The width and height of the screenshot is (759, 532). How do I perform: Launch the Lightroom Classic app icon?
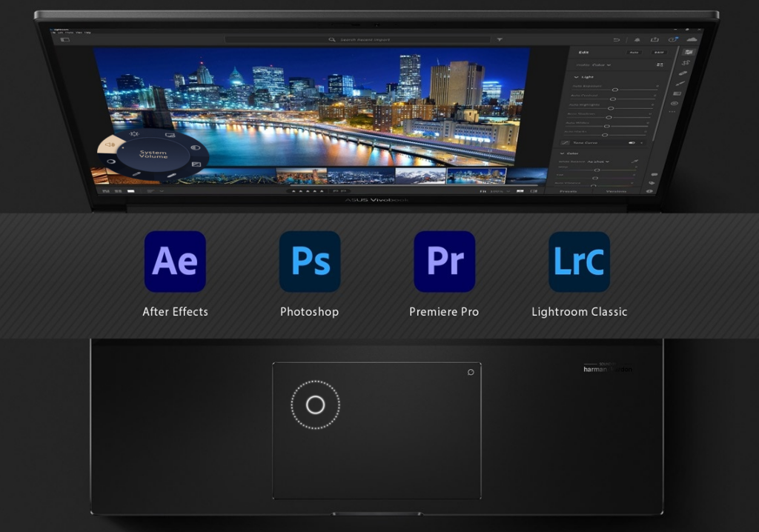point(579,262)
